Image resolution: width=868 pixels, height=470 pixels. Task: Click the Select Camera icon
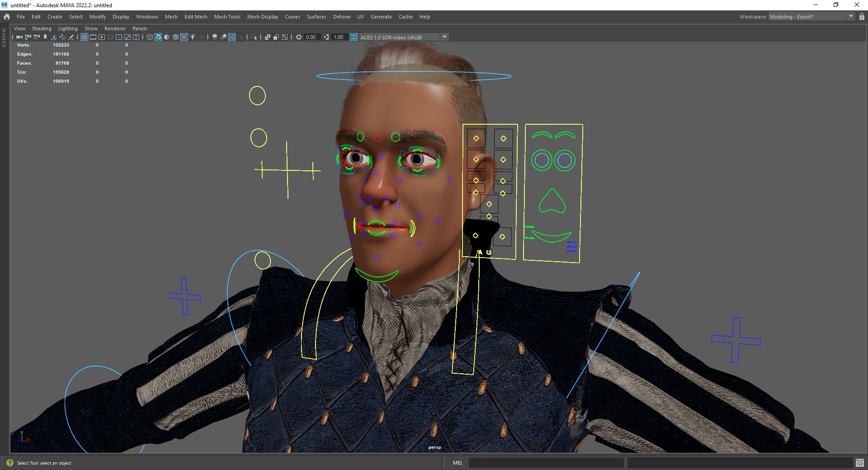tap(19, 37)
